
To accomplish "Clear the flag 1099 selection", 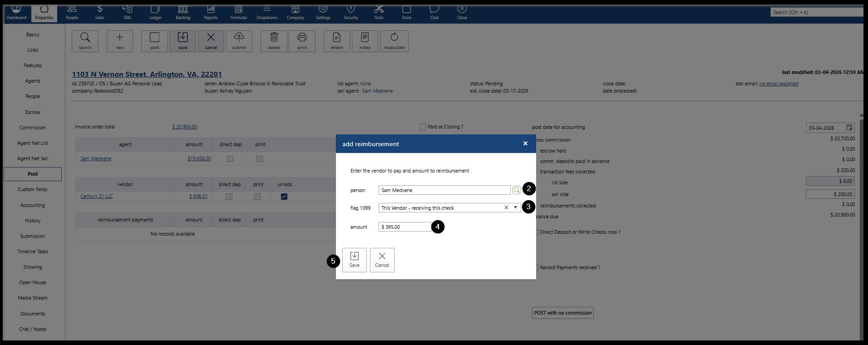I will [506, 208].
